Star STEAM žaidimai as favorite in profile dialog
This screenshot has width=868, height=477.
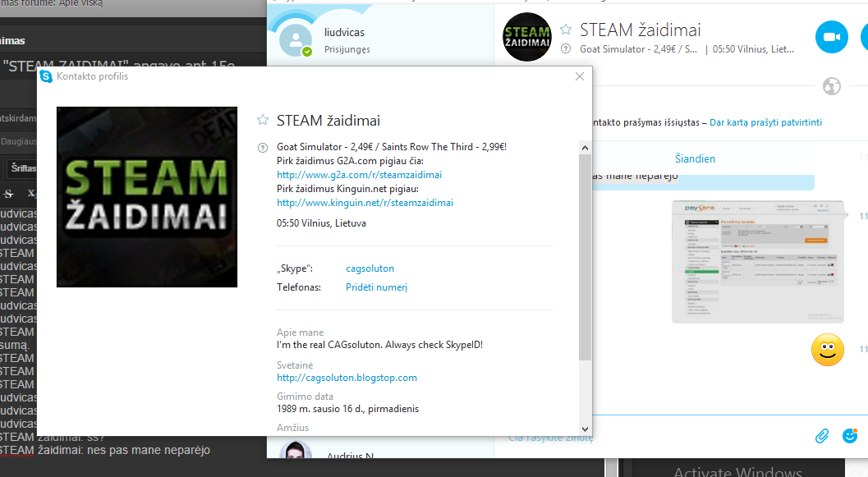point(263,120)
